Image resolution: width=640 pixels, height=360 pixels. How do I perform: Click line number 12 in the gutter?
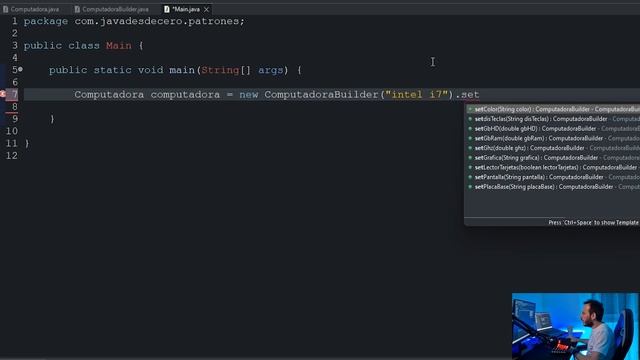[12, 156]
